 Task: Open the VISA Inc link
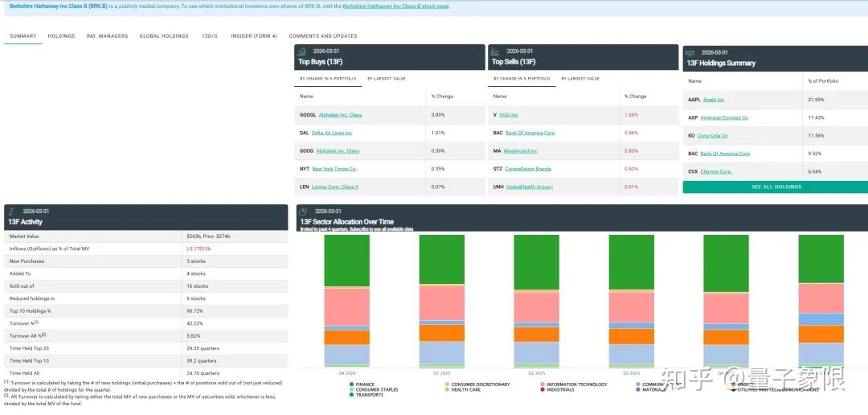click(x=509, y=115)
